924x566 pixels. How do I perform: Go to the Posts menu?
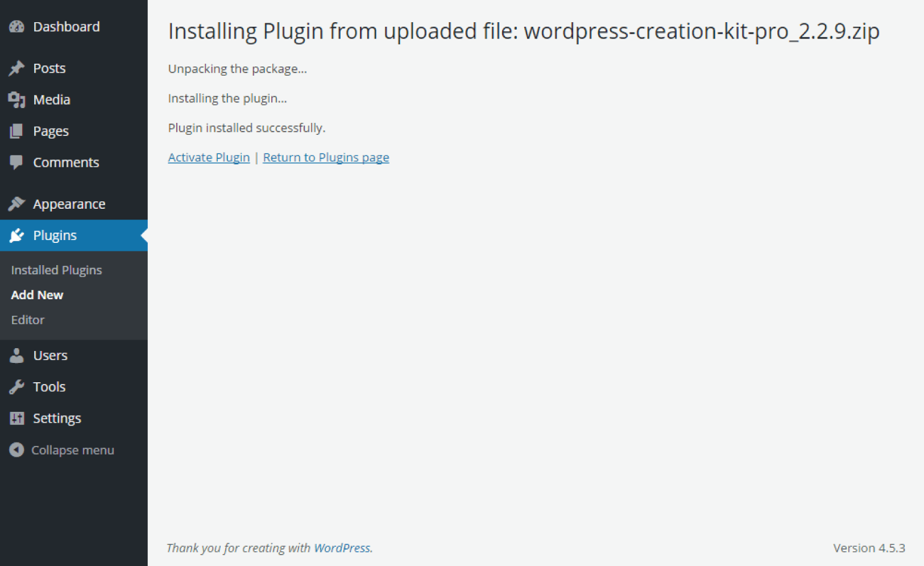point(49,68)
